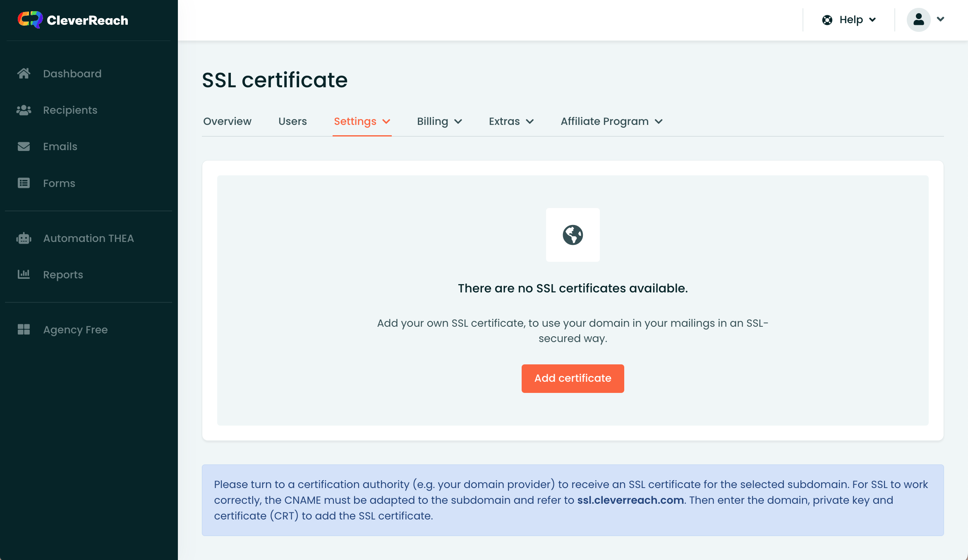The image size is (968, 560).
Task: Open the Affiliate Program dropdown
Action: pyautogui.click(x=611, y=122)
